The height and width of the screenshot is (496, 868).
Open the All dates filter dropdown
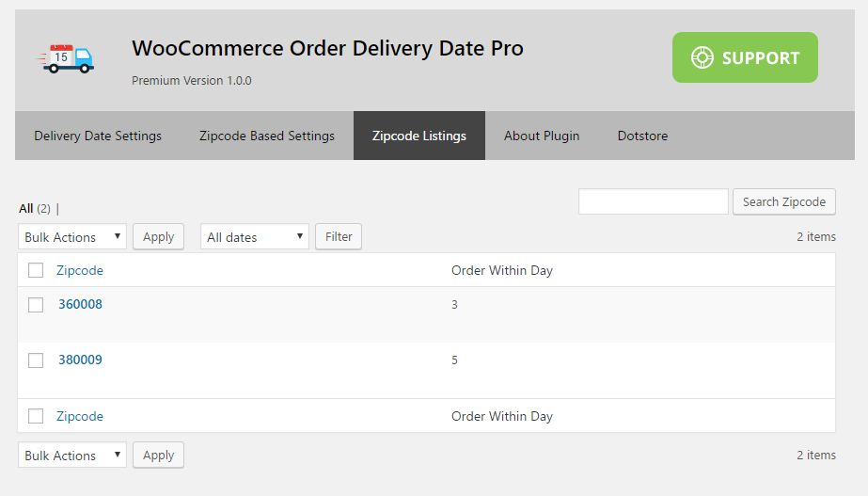click(255, 237)
